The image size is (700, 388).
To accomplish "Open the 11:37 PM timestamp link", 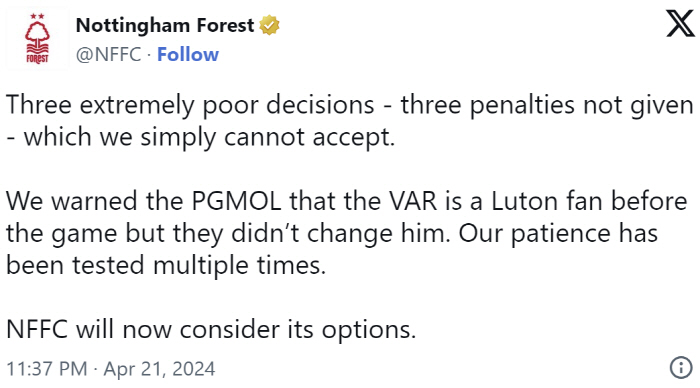I will point(47,369).
